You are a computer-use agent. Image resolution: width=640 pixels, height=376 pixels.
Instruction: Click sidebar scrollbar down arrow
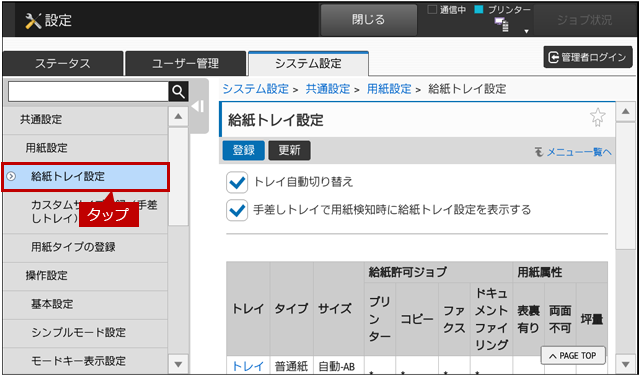pyautogui.click(x=178, y=364)
